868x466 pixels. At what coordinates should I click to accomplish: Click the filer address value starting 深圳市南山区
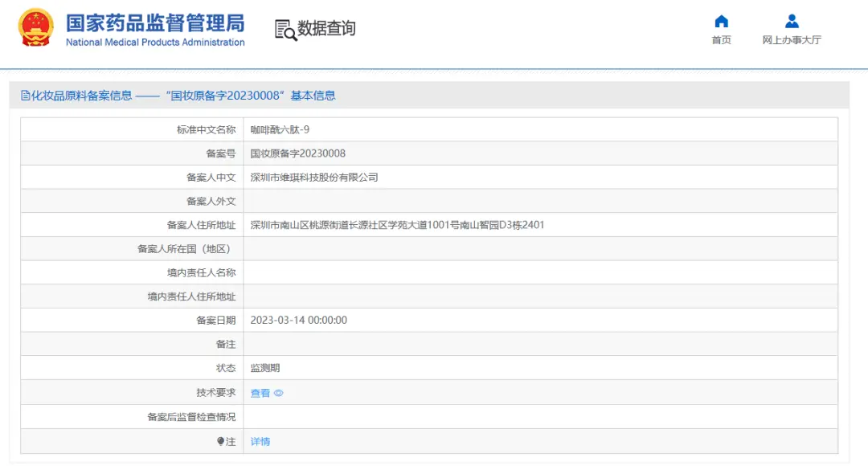tap(397, 225)
